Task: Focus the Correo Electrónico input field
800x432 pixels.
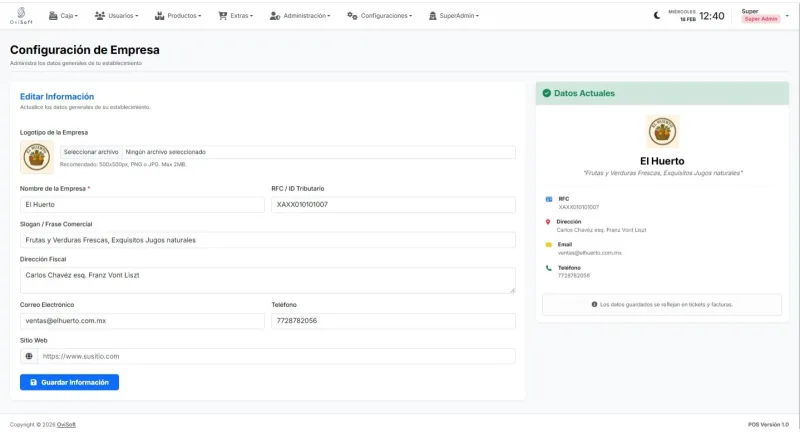Action: pos(141,321)
